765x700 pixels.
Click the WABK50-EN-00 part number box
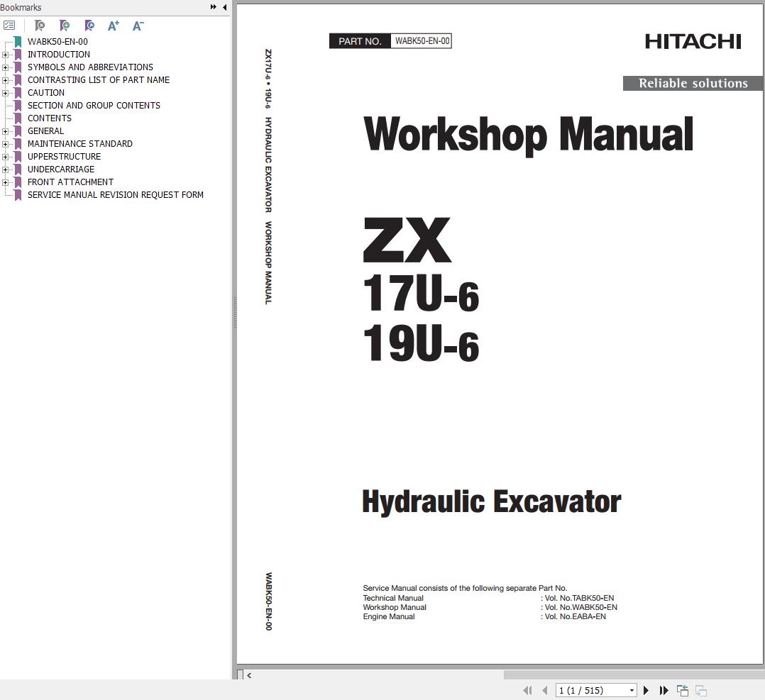422,41
